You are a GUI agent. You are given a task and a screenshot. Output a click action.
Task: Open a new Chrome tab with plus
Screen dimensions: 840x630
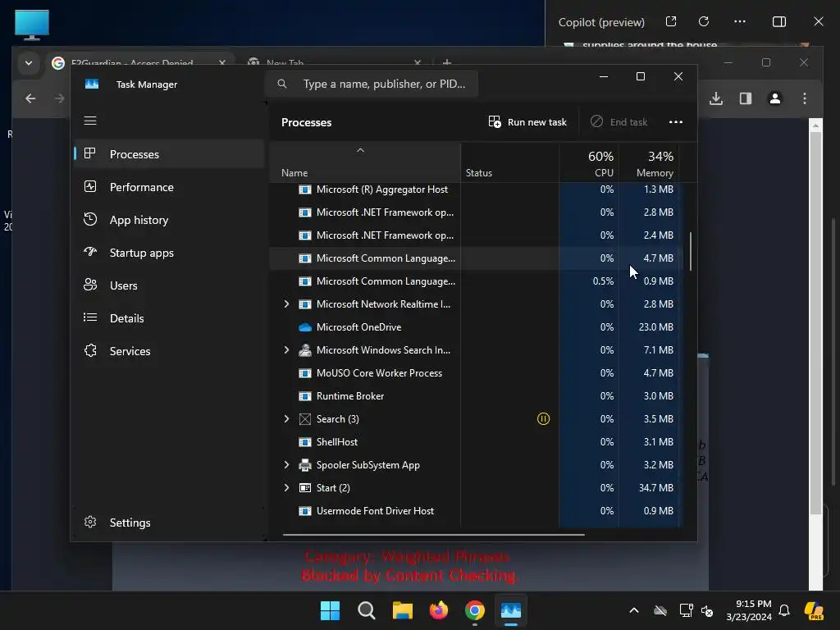pos(447,62)
